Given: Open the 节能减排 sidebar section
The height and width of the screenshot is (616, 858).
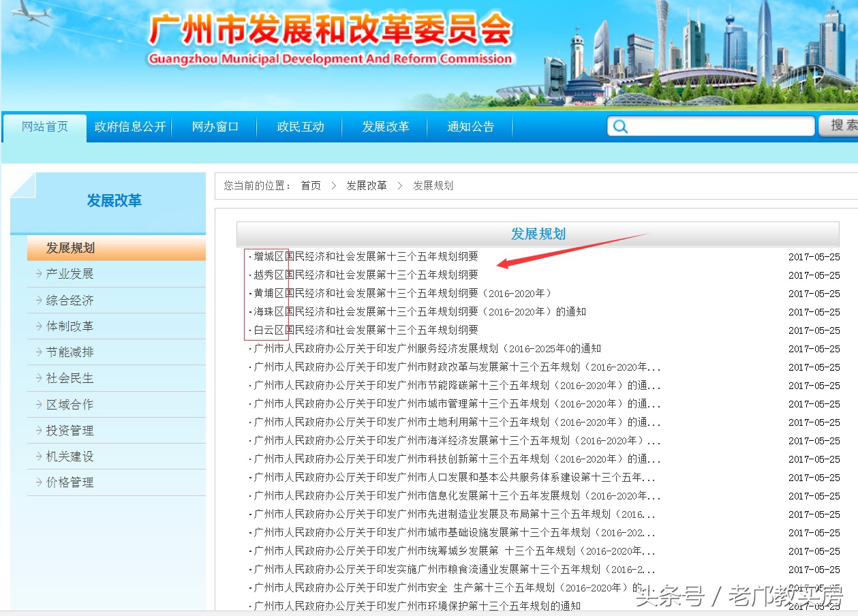Looking at the screenshot, I should point(70,352).
